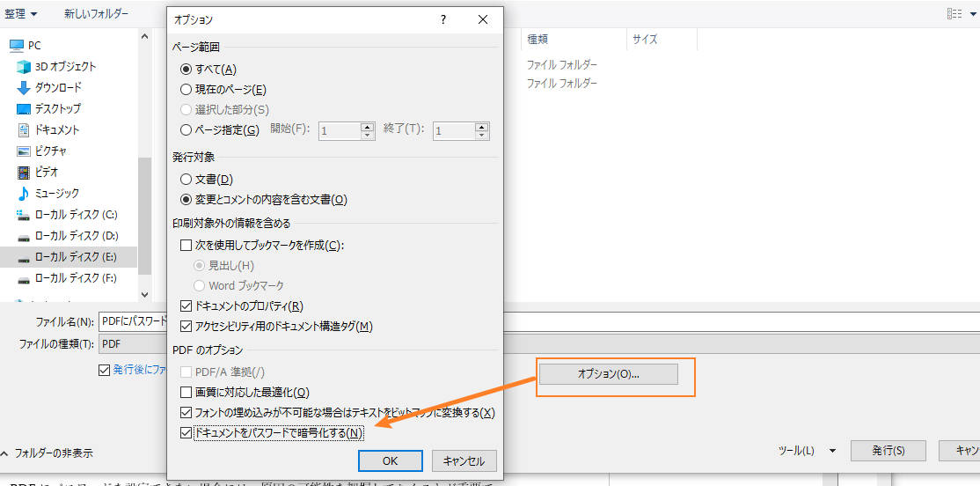
Task: Toggle フォントの埋め込みが不可能な場合 bitmap checkbox
Action: pos(186,413)
